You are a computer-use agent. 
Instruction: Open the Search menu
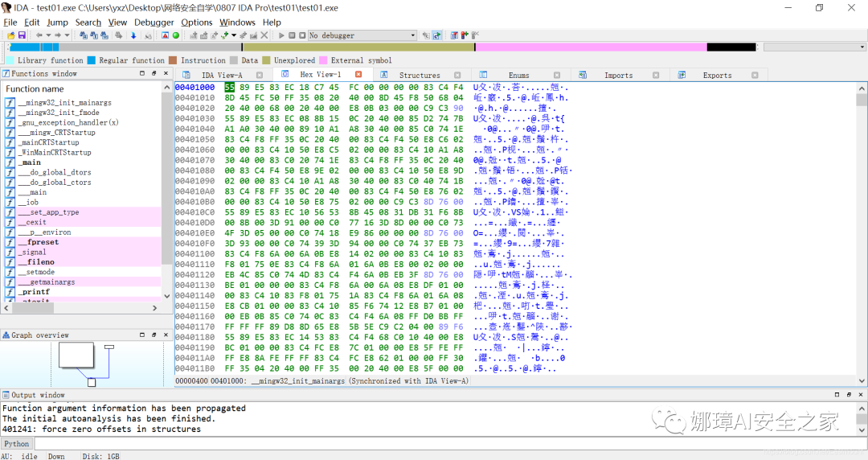(88, 23)
